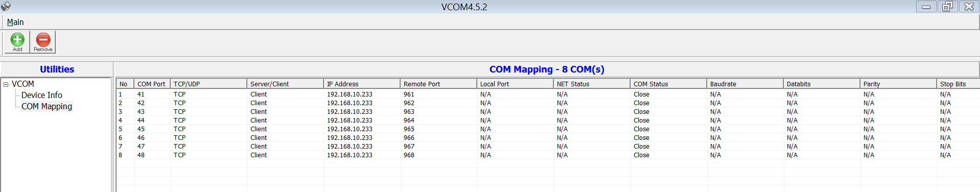Select the row with COM Port 44
The height and width of the screenshot is (192, 980).
coord(548,120)
